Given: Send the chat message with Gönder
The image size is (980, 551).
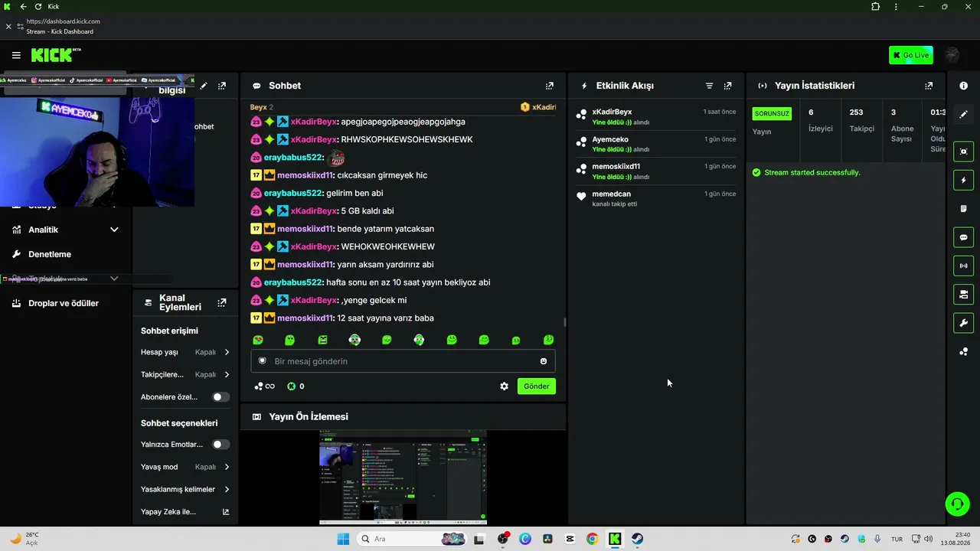Looking at the screenshot, I should (536, 386).
